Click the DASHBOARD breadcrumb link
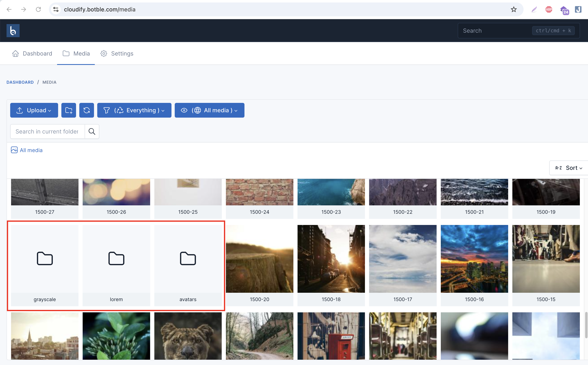 coord(20,82)
